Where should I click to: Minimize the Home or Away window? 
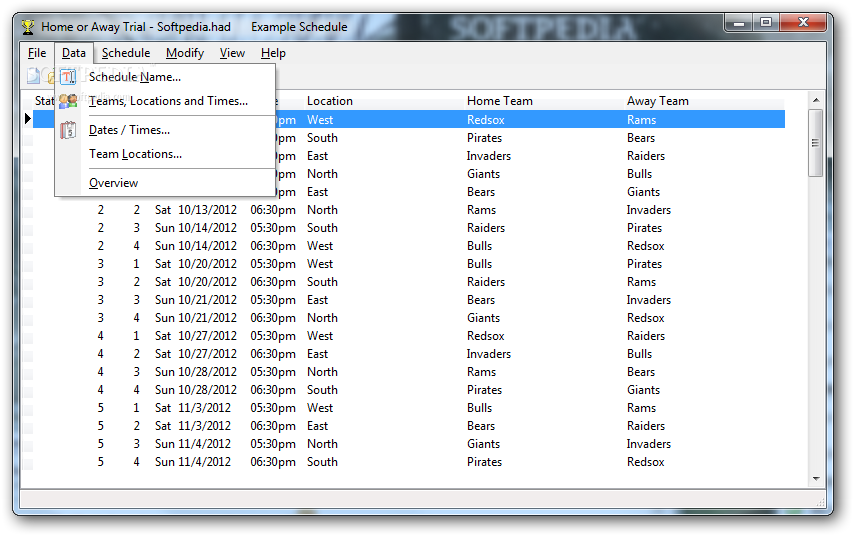click(x=739, y=22)
